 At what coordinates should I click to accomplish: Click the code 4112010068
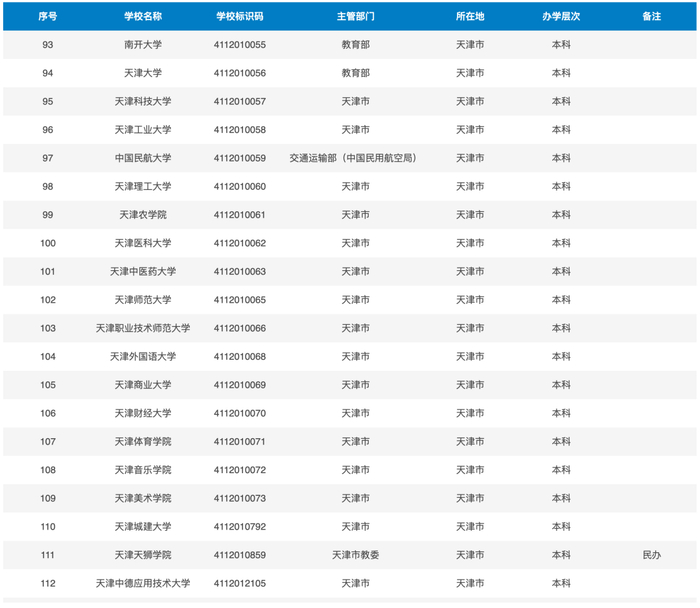click(240, 356)
